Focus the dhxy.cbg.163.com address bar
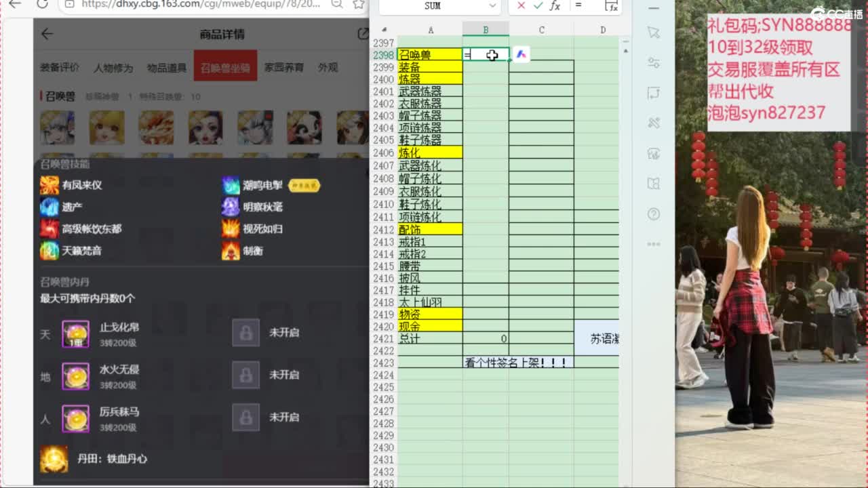Screen dimensions: 868x488 tap(200, 4)
